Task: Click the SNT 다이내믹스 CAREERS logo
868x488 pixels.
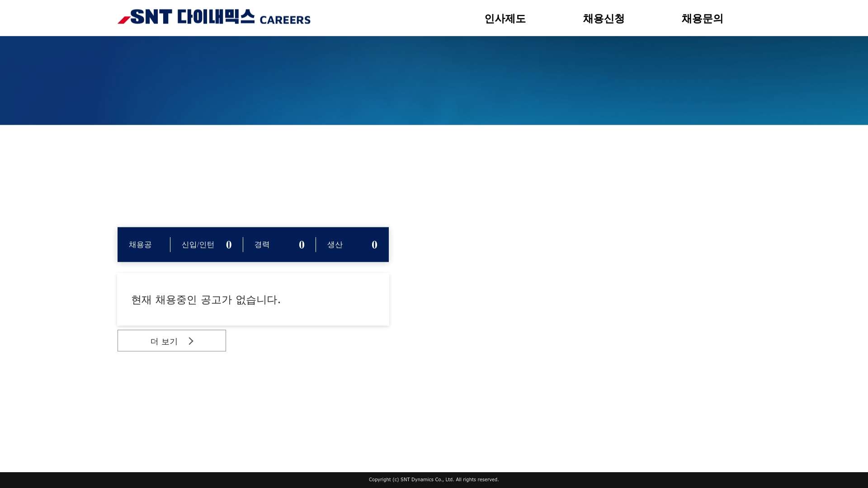Action: click(214, 18)
